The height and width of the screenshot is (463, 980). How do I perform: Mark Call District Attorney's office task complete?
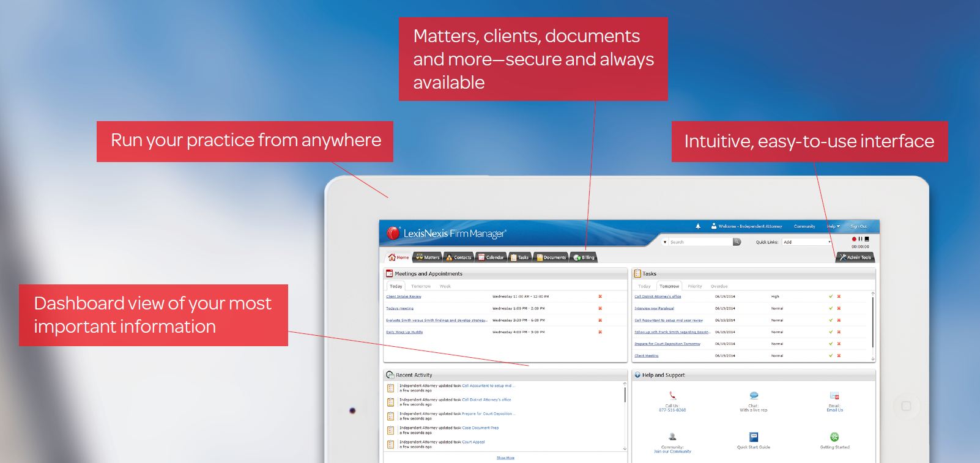coord(831,297)
